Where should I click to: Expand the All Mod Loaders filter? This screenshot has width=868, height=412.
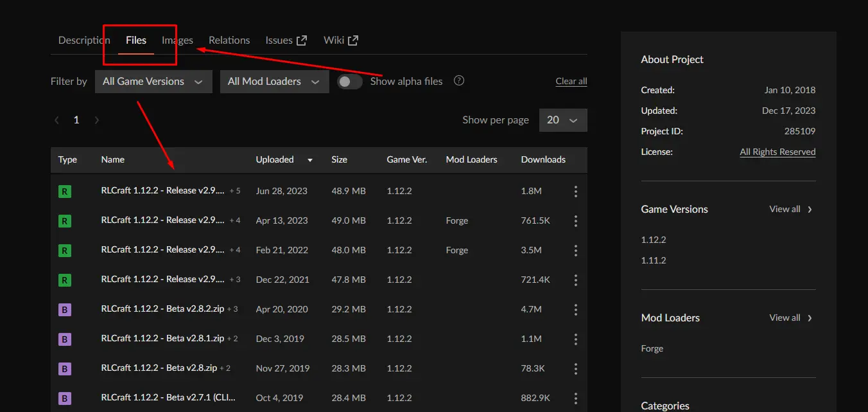coord(274,82)
